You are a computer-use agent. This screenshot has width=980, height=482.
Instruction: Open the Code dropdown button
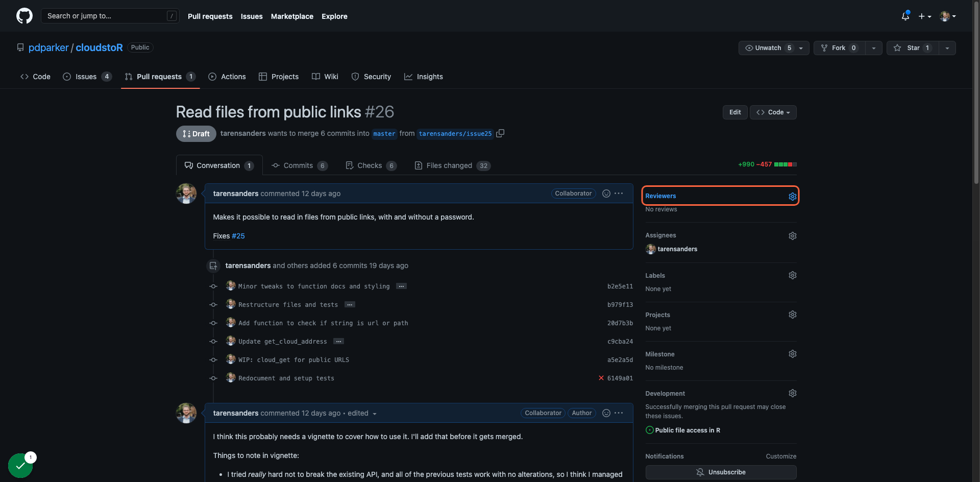point(773,112)
